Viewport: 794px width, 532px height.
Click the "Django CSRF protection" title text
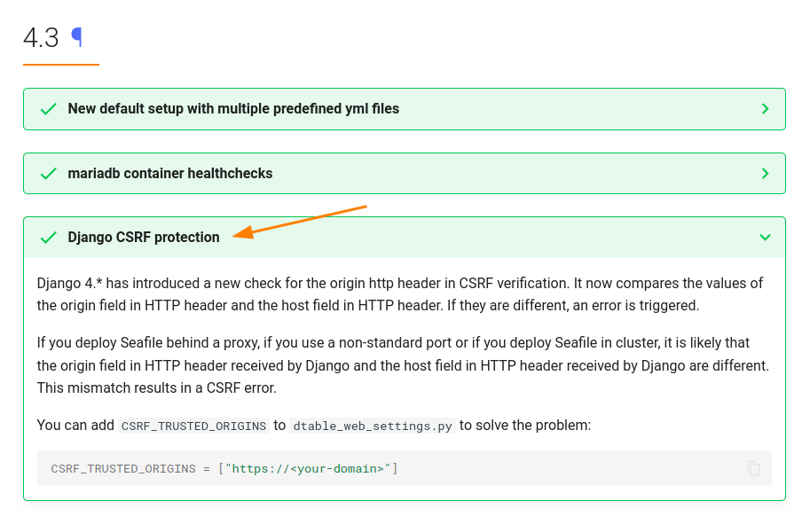[144, 238]
